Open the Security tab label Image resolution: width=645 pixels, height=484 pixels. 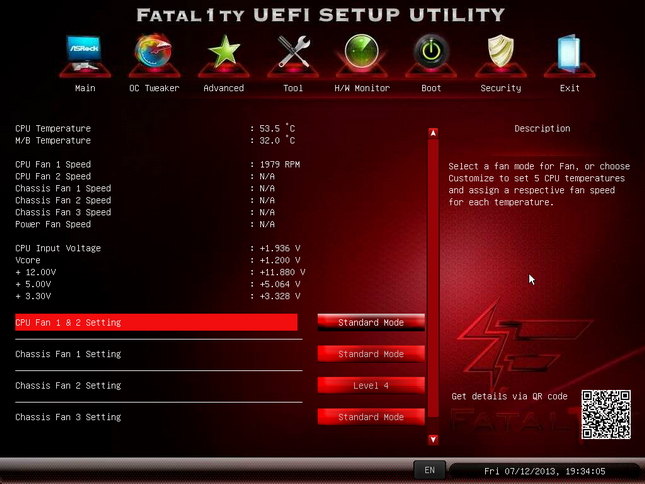501,88
